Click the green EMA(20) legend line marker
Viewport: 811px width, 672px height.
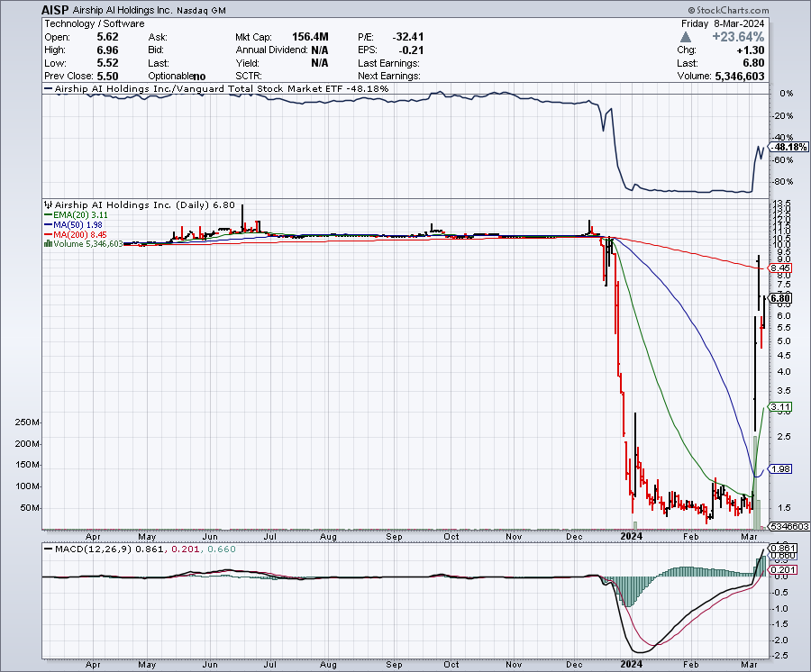tap(48, 216)
